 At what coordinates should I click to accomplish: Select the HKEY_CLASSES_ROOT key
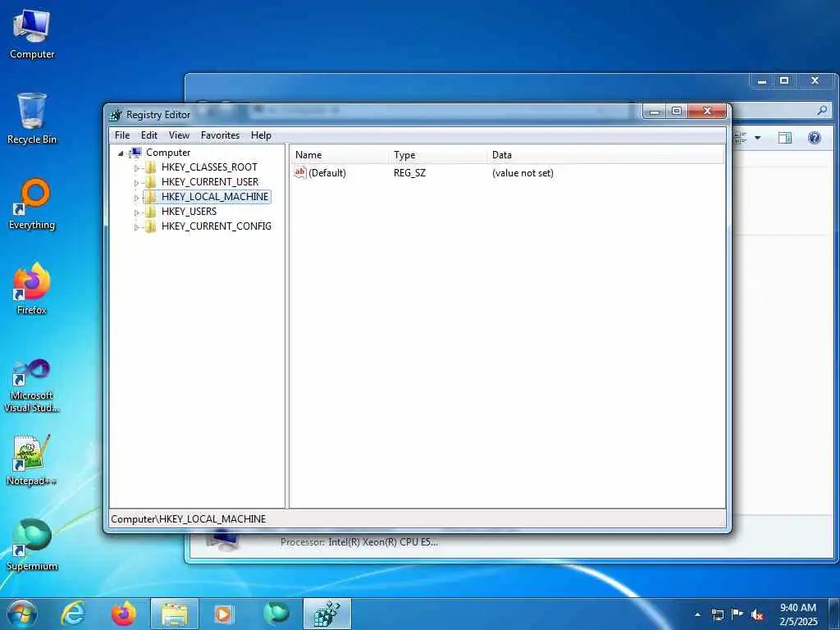[x=209, y=167]
